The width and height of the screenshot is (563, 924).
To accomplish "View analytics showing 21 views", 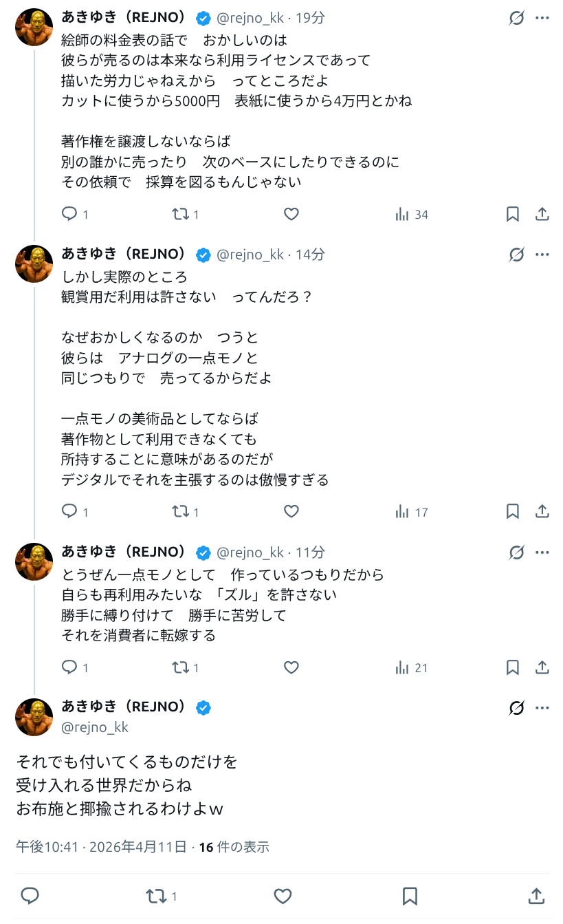I will point(412,667).
